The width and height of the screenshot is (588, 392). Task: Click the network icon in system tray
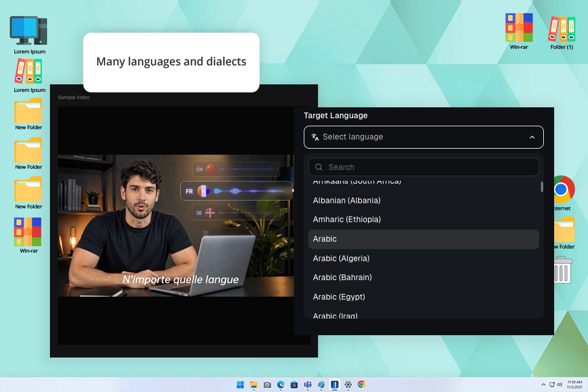pyautogui.click(x=552, y=385)
